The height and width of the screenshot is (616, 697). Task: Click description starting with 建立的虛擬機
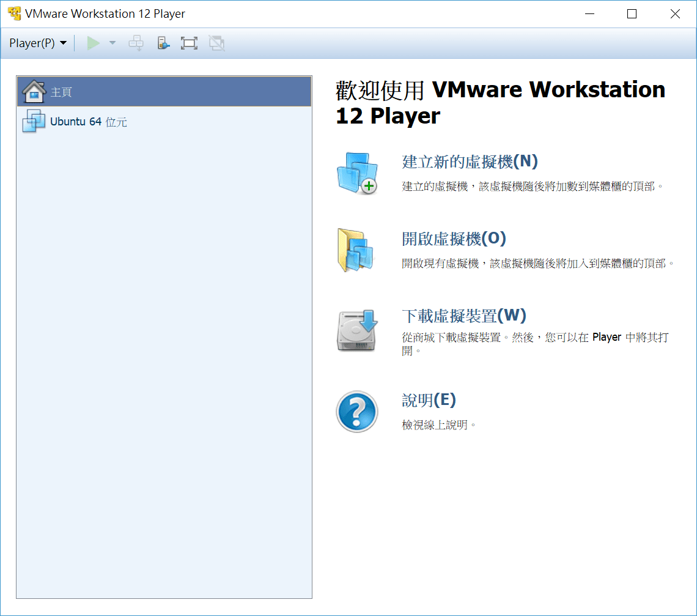[x=532, y=187]
